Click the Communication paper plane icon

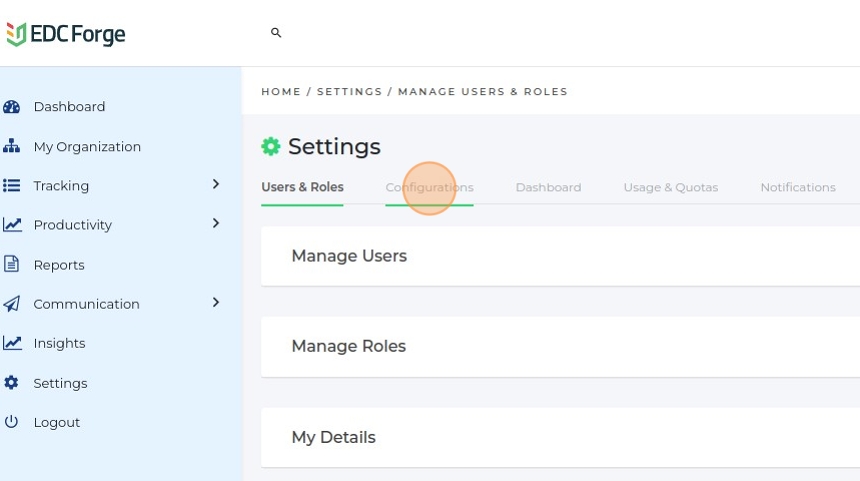(x=12, y=304)
